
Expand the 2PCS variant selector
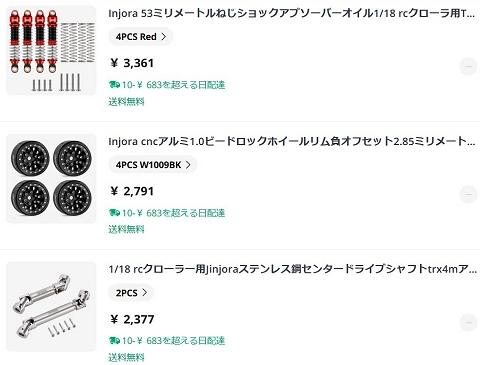tap(131, 293)
